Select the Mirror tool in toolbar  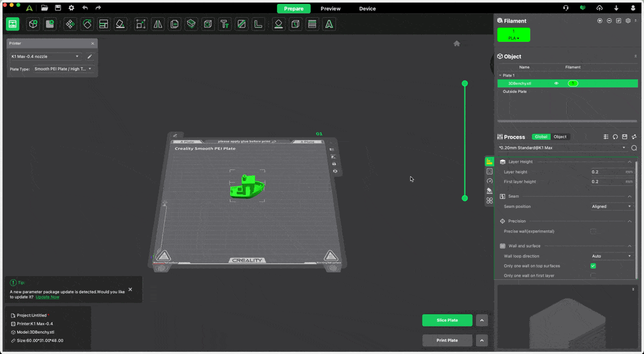click(x=158, y=24)
